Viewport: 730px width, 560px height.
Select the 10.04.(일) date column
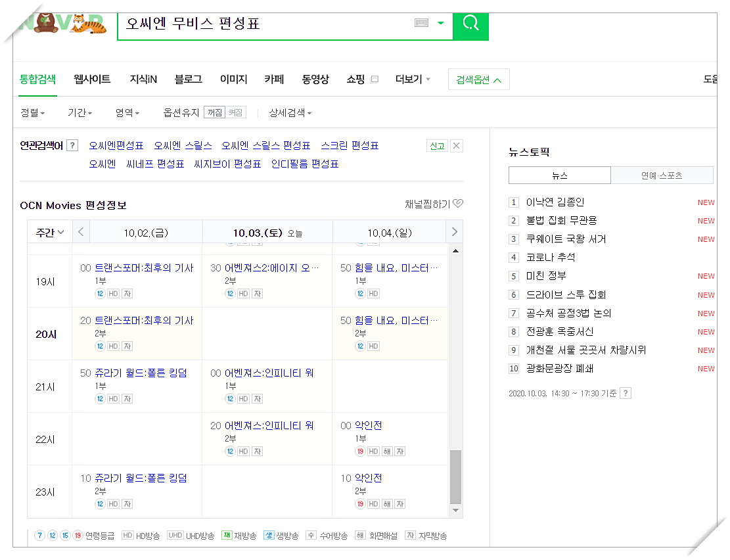[390, 233]
